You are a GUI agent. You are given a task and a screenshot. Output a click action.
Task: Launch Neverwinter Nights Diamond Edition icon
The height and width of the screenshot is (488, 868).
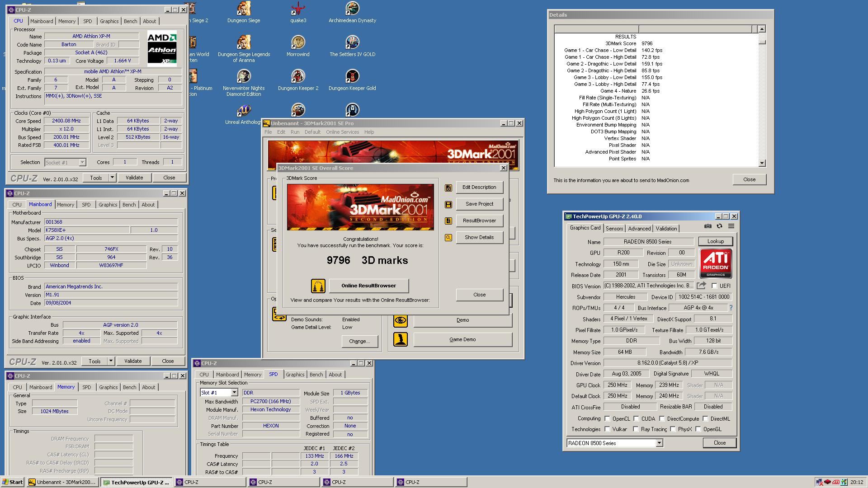pos(244,83)
